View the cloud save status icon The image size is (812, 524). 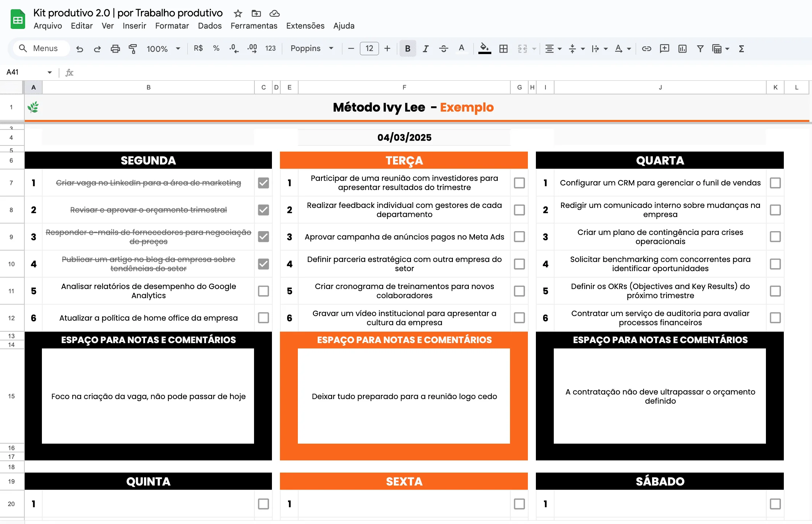275,14
